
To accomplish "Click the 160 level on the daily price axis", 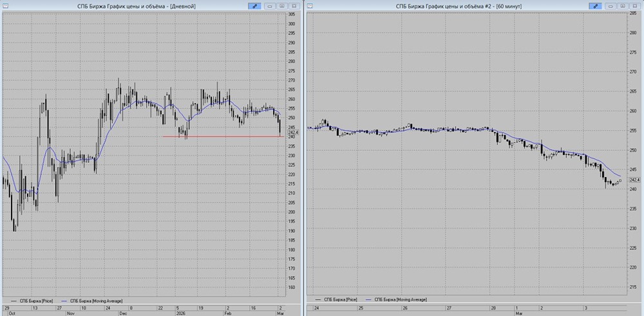I will [x=291, y=287].
